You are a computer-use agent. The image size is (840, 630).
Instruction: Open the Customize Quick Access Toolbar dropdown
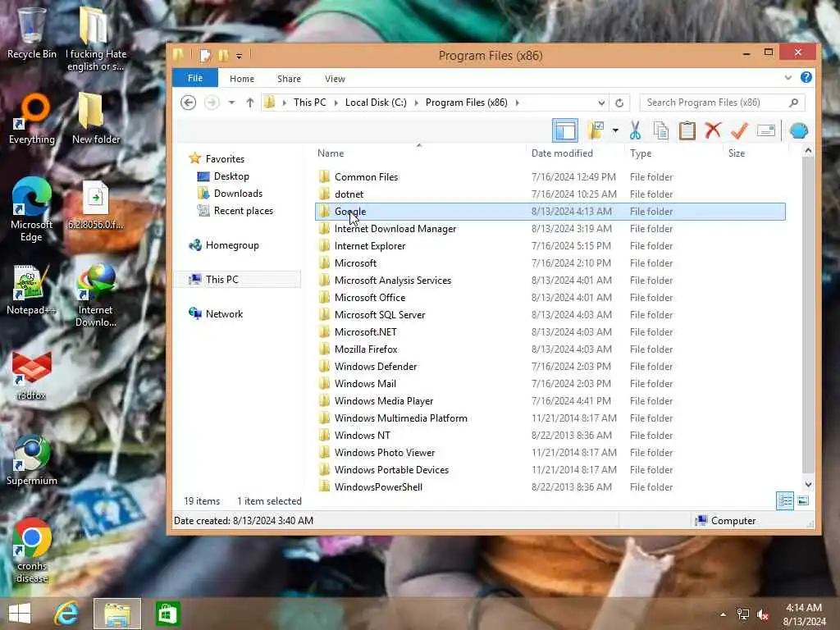[x=239, y=56]
